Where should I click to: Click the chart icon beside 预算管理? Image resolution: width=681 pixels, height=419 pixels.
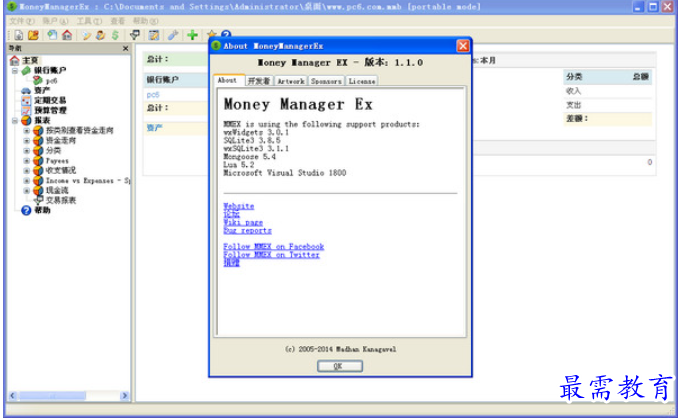[26, 110]
